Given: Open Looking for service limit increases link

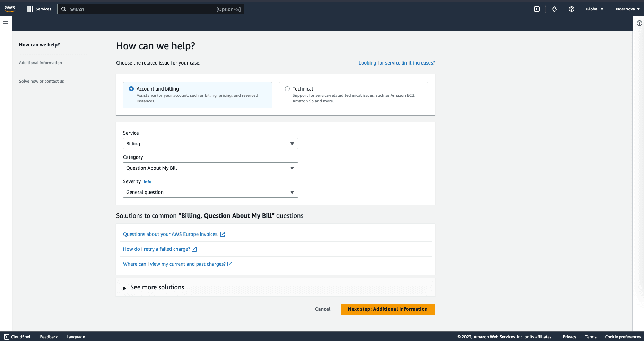Looking at the screenshot, I should tap(397, 63).
